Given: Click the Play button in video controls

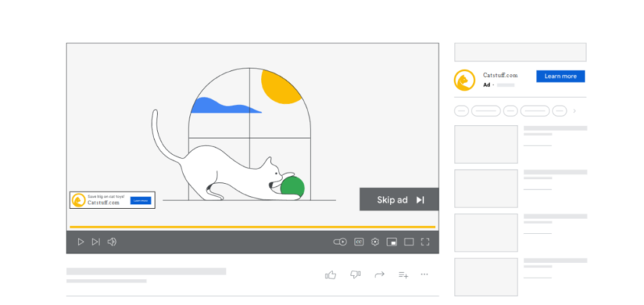Looking at the screenshot, I should point(80,242).
